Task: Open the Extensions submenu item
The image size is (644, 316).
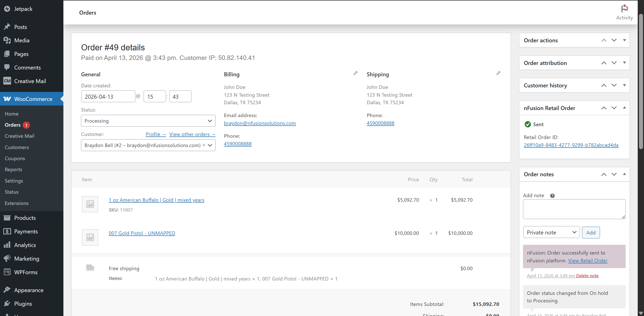Action: tap(17, 203)
